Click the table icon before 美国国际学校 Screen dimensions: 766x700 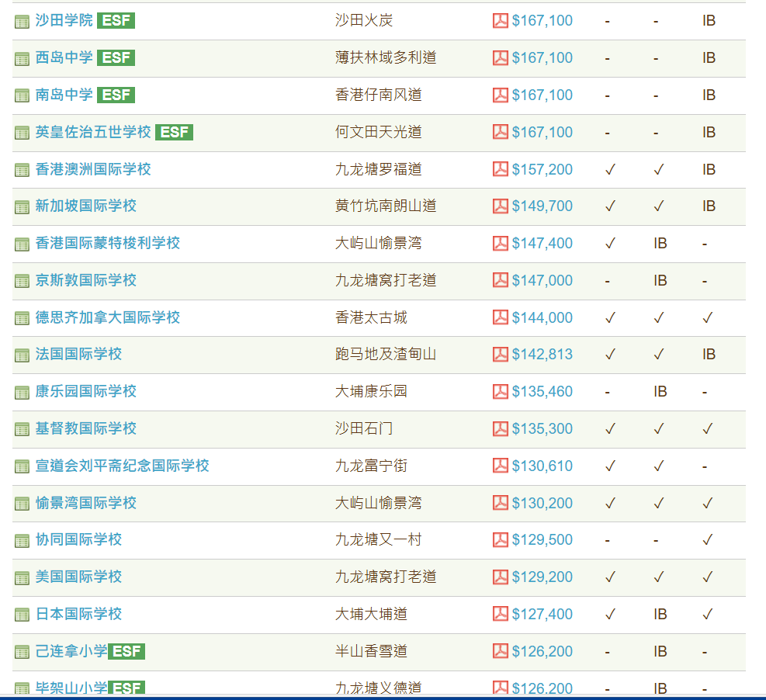pyautogui.click(x=22, y=578)
